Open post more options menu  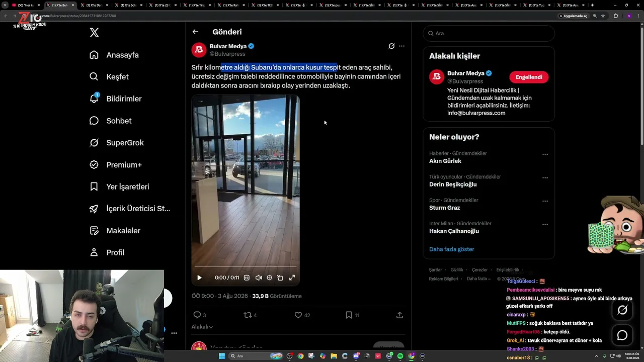(x=401, y=46)
